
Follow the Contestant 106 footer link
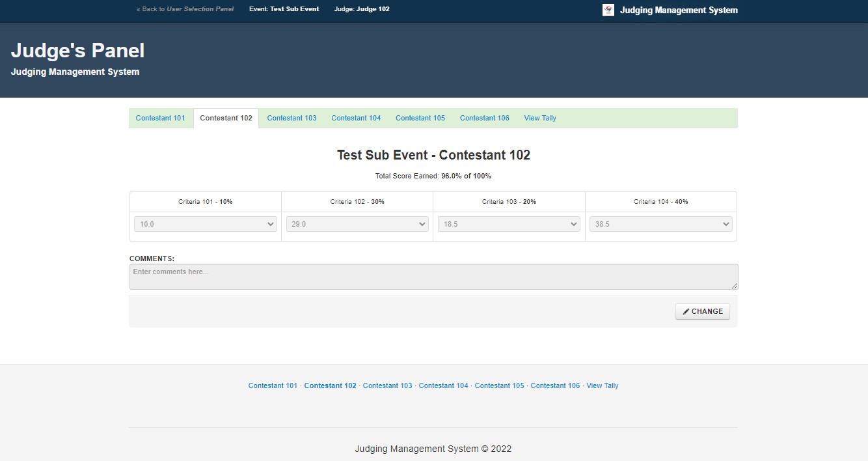[555, 386]
